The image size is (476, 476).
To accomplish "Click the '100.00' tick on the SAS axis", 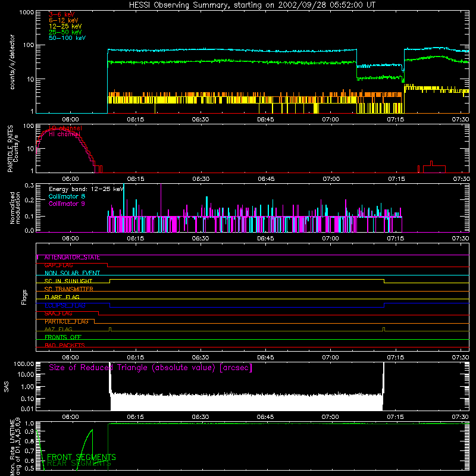I will pos(24,364).
